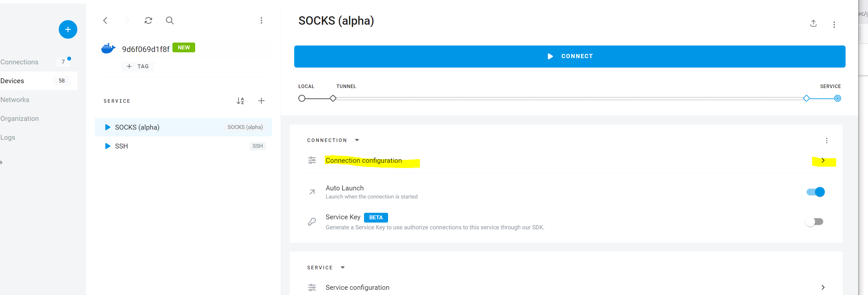This screenshot has height=295, width=868.
Task: Add a TAG to the device
Action: [137, 66]
